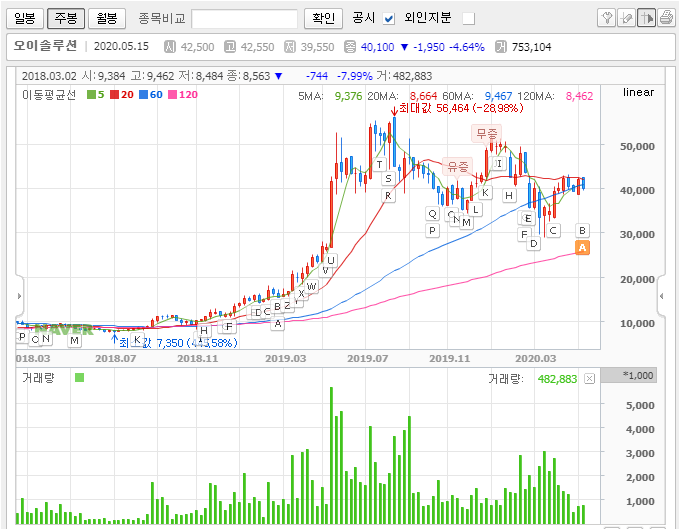This screenshot has width=679, height=529.
Task: Select the drawing pencil tool icon
Action: (x=626, y=18)
